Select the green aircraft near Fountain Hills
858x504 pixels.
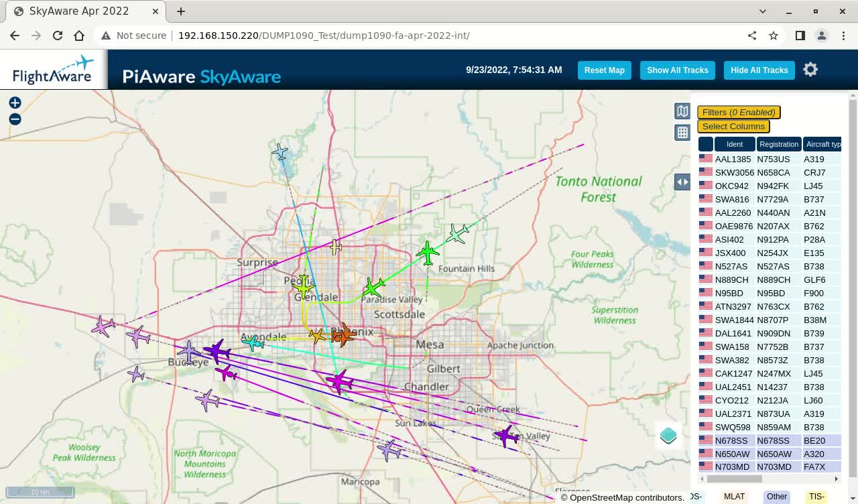(428, 253)
